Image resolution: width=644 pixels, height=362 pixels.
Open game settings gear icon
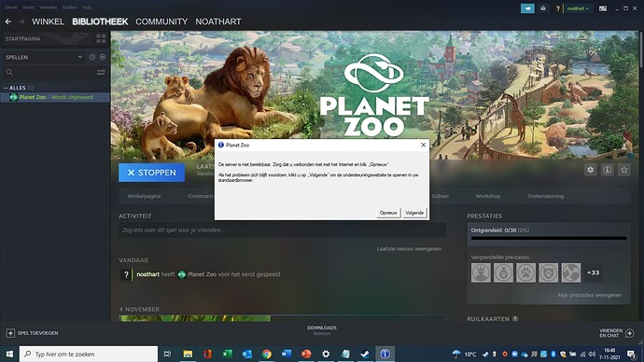(590, 170)
